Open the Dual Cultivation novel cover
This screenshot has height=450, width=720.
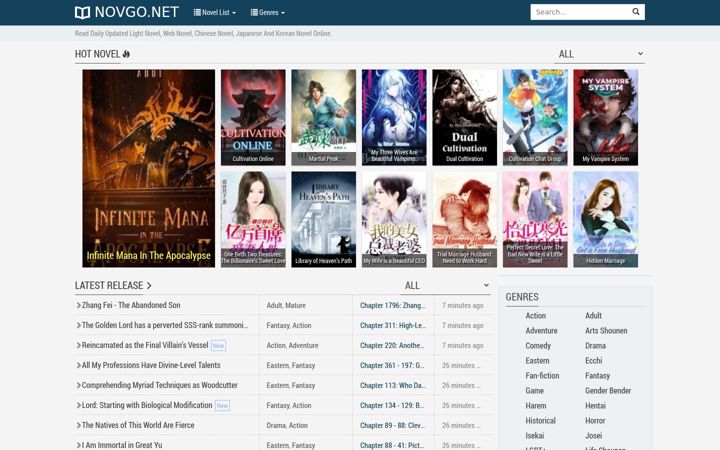[465, 118]
